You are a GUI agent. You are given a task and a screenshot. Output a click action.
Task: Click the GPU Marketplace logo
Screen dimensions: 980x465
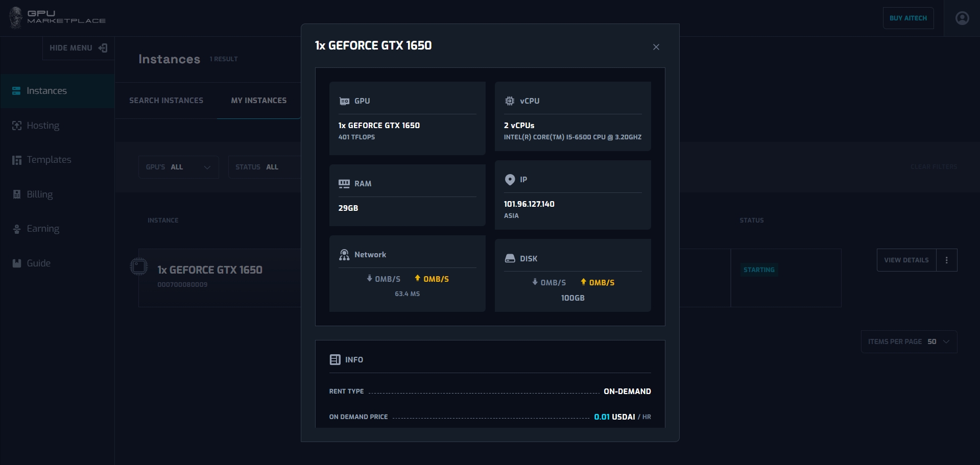tap(57, 17)
